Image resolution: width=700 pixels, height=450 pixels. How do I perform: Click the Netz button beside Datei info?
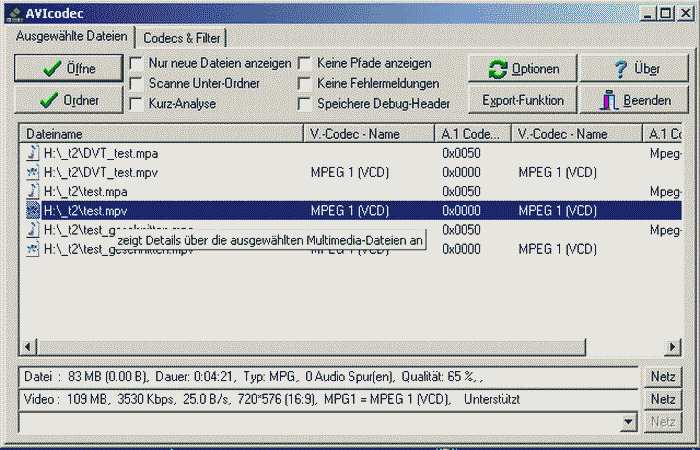click(x=664, y=377)
